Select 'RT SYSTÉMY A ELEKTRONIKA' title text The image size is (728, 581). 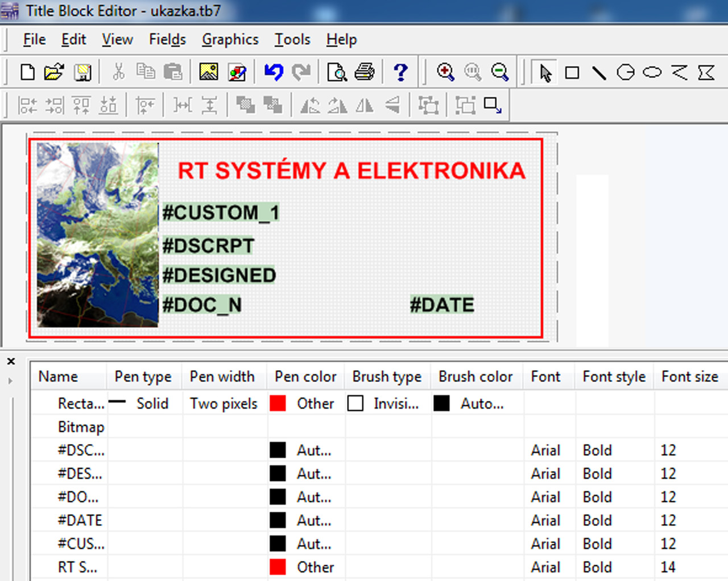[x=351, y=171]
